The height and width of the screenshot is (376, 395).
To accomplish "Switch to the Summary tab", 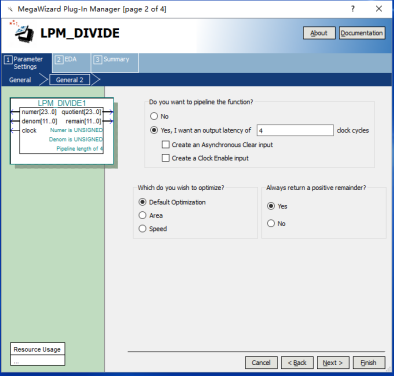I will click(x=115, y=63).
